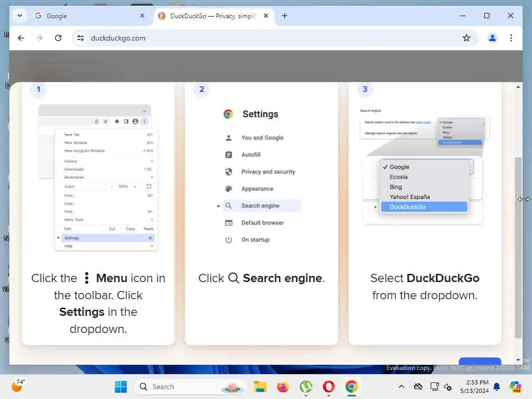View site information icon in address bar

pos(81,38)
